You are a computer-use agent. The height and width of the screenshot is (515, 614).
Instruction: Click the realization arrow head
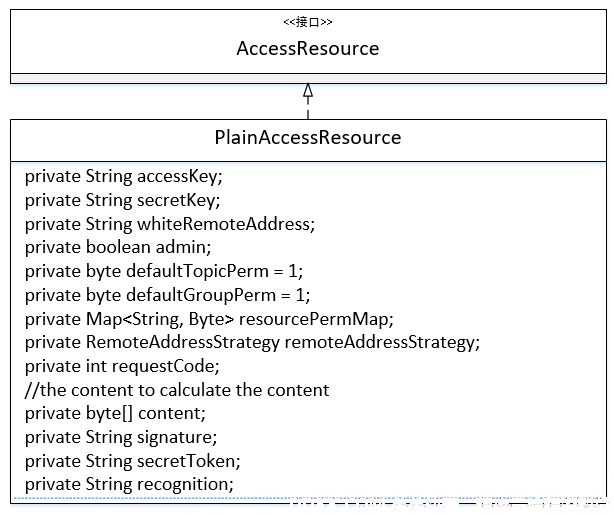[x=308, y=90]
